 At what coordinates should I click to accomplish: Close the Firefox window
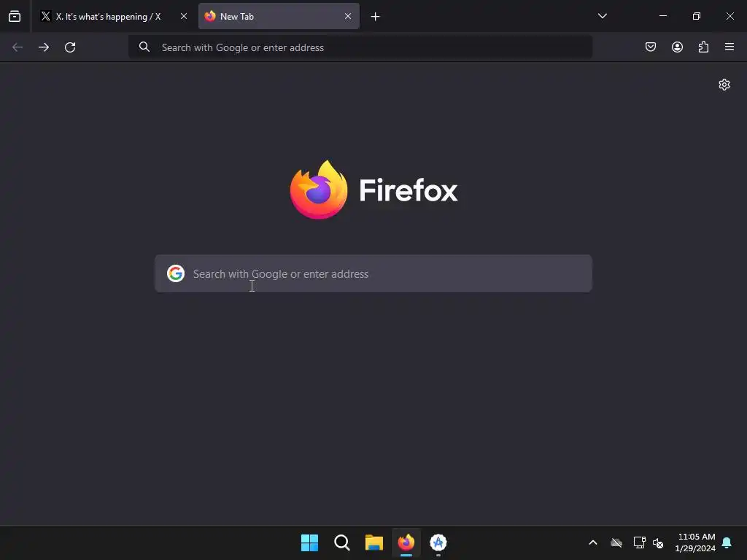pos(729,16)
